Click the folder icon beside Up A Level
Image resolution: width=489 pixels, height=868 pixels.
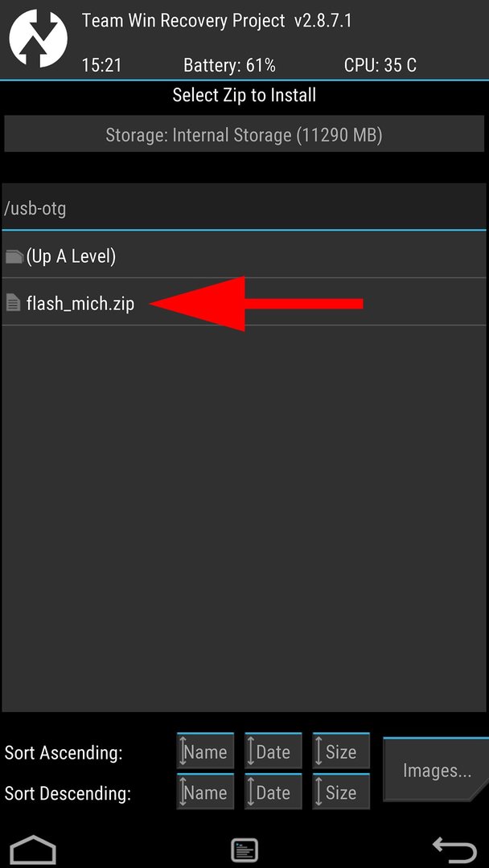tap(14, 256)
